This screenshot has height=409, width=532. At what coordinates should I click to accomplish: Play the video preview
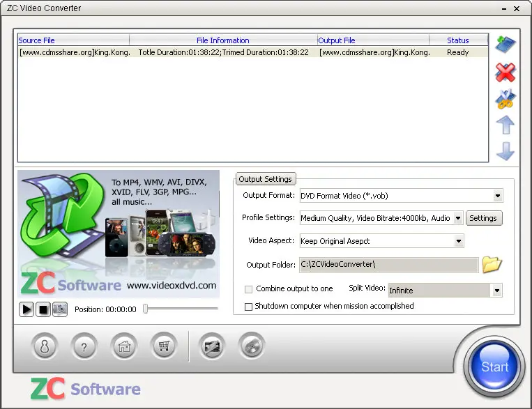click(26, 309)
